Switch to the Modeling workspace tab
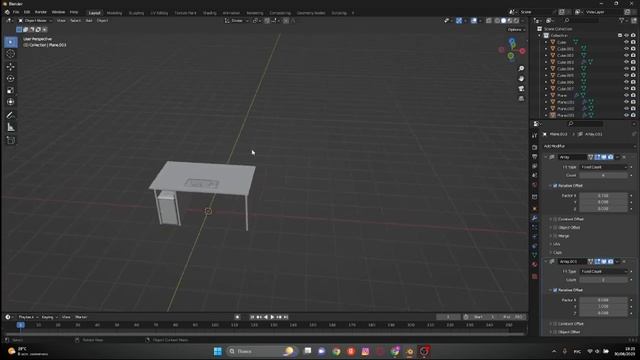Viewport: 640px width, 360px height. 114,13
